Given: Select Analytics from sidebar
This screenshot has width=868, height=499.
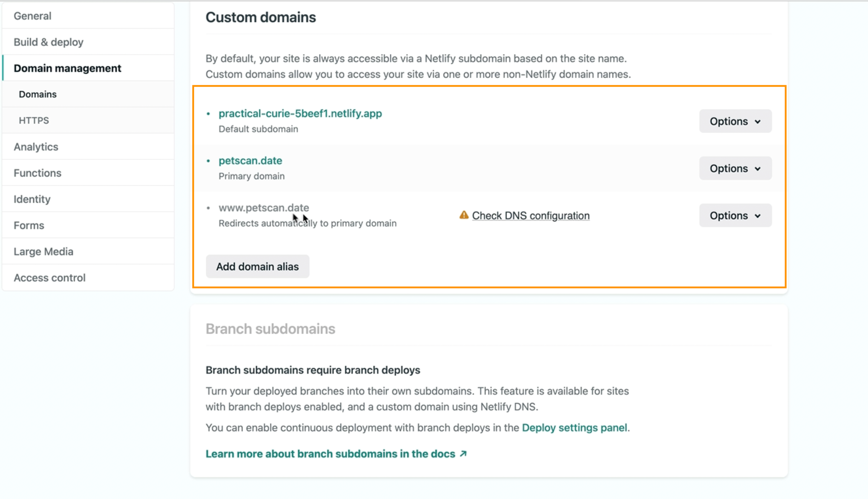Looking at the screenshot, I should pos(36,147).
